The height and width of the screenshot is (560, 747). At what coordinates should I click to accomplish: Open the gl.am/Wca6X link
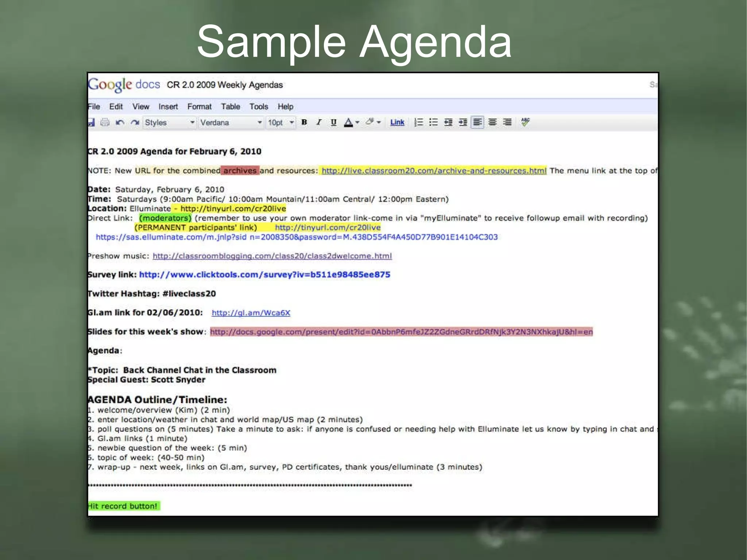(x=251, y=313)
